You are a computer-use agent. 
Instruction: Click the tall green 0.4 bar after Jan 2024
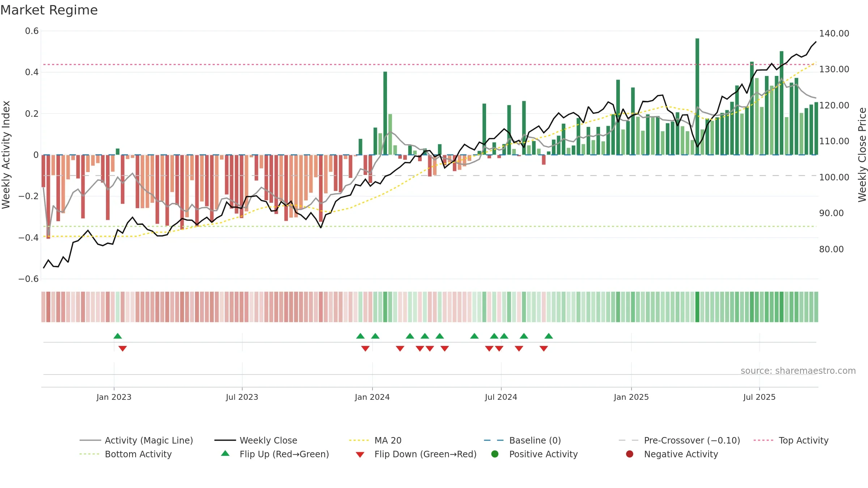[x=385, y=113]
